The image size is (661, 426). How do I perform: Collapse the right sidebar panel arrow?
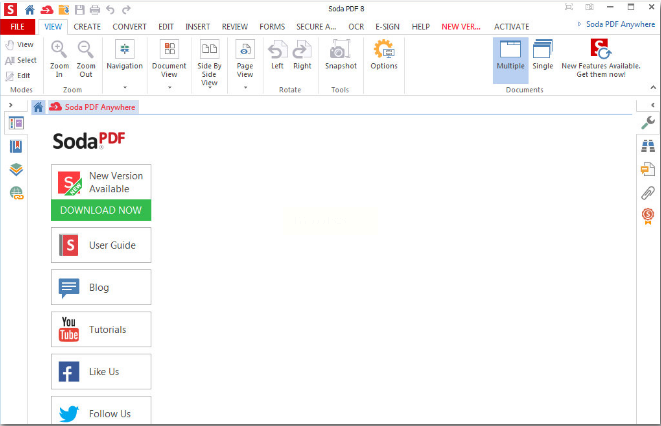coord(653,105)
